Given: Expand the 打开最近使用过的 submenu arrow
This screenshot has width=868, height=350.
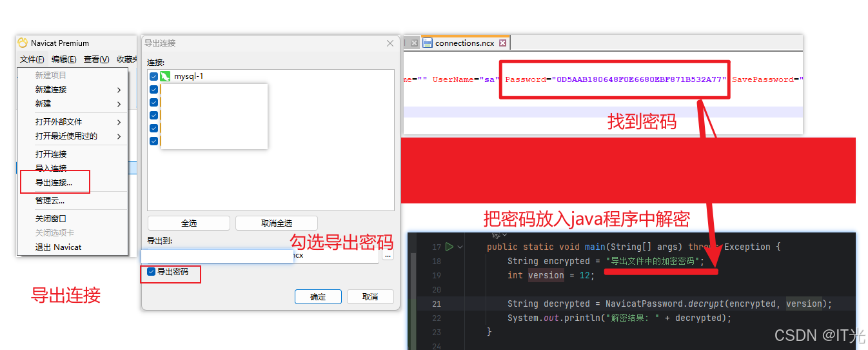Looking at the screenshot, I should [x=119, y=136].
